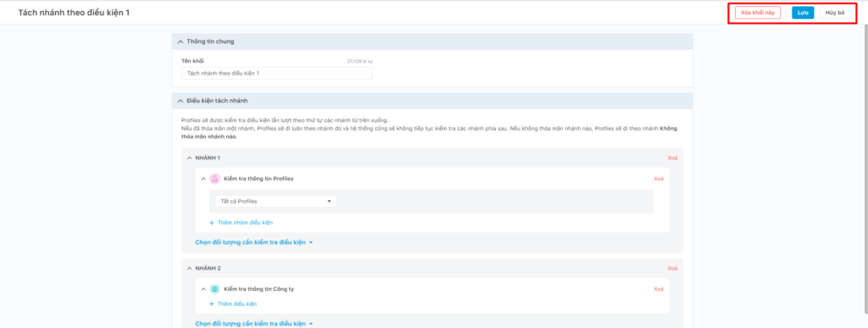Collapse Kiểm tra thông tin Profiles block
Viewport: 868px width, 328px height.
pos(203,179)
